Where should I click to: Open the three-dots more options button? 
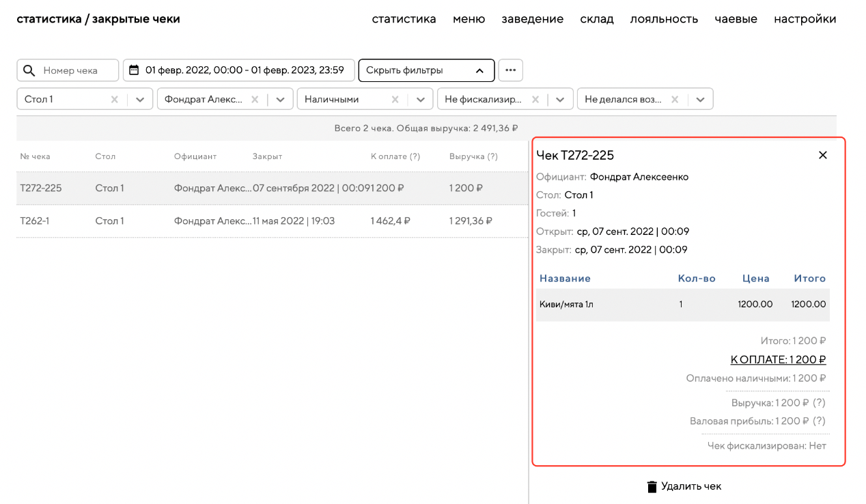click(510, 70)
